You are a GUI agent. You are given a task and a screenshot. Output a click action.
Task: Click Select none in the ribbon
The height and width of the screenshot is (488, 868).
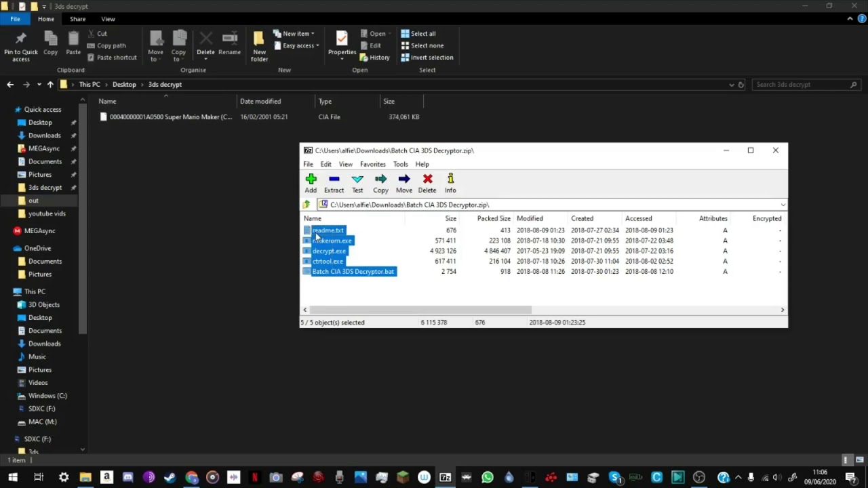(422, 45)
